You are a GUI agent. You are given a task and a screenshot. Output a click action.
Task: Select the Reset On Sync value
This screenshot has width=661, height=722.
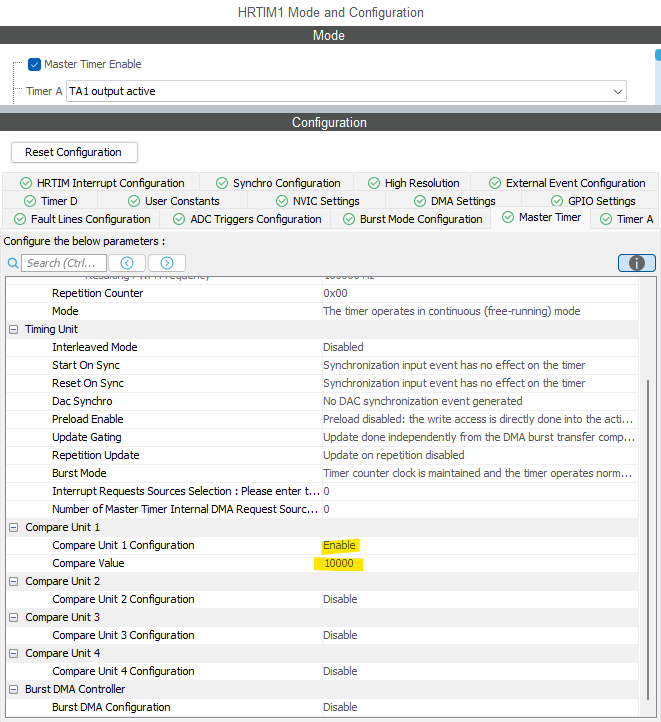point(454,383)
